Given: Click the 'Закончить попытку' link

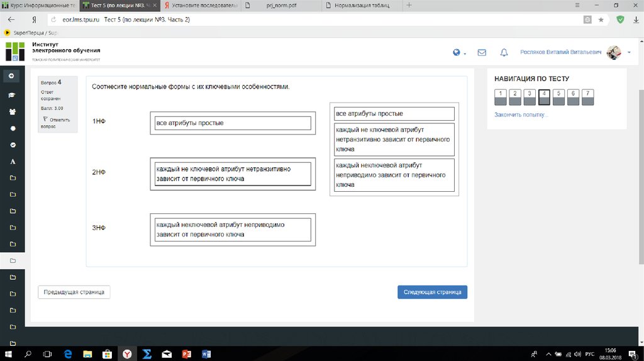Looking at the screenshot, I should point(521,115).
